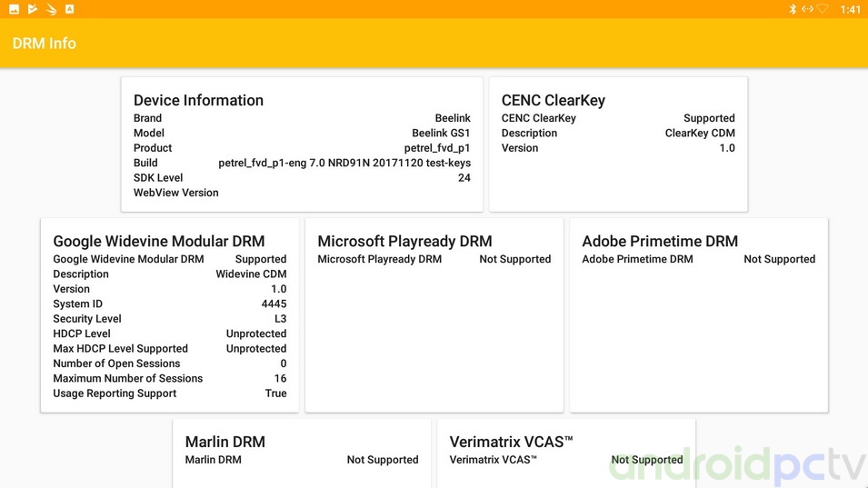Click the DRM Info app title

(44, 43)
